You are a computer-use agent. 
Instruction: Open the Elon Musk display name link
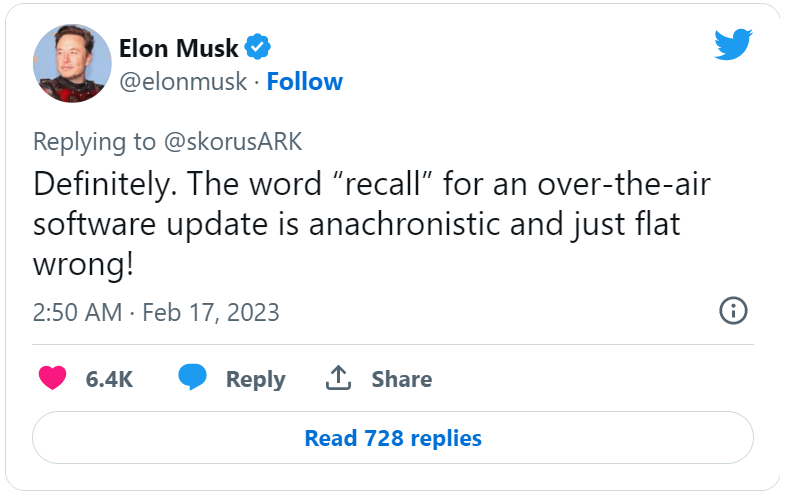point(178,48)
